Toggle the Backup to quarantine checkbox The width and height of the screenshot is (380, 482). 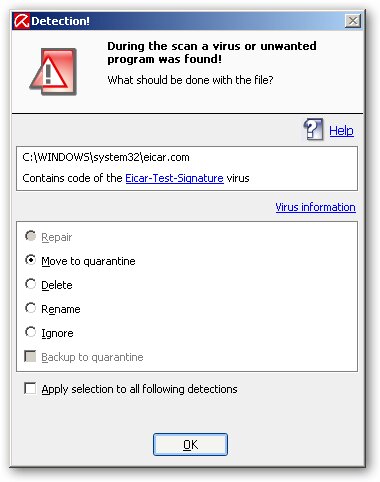tap(30, 356)
